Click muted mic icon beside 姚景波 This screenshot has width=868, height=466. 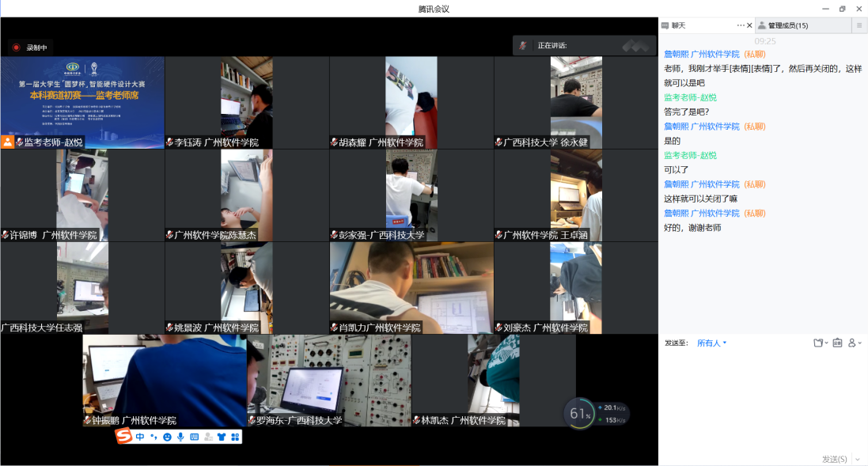point(169,328)
